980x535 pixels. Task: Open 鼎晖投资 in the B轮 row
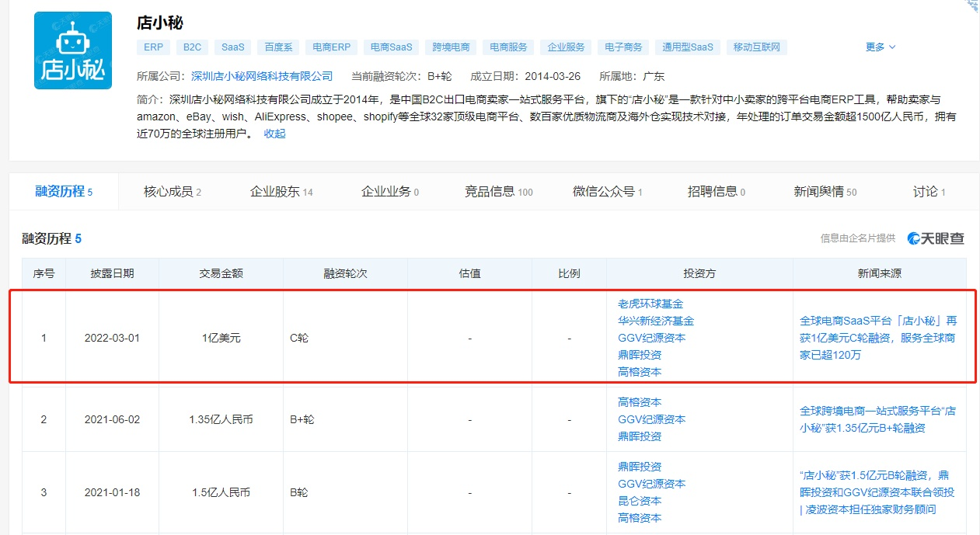(x=640, y=467)
